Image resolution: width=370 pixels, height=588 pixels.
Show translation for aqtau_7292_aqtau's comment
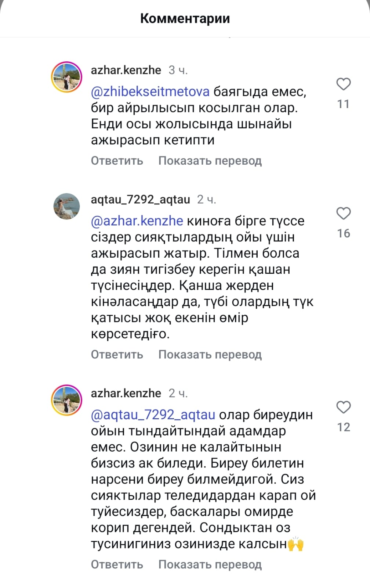click(x=210, y=355)
